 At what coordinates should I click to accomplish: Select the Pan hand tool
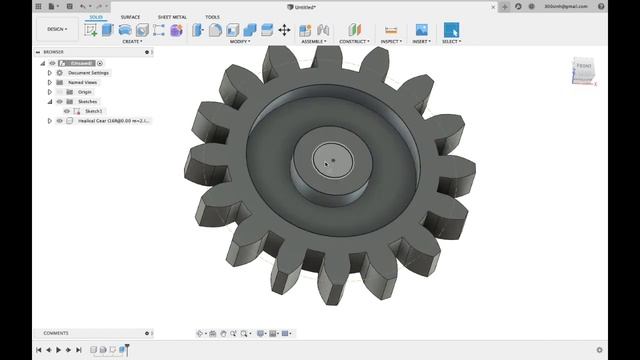point(223,333)
